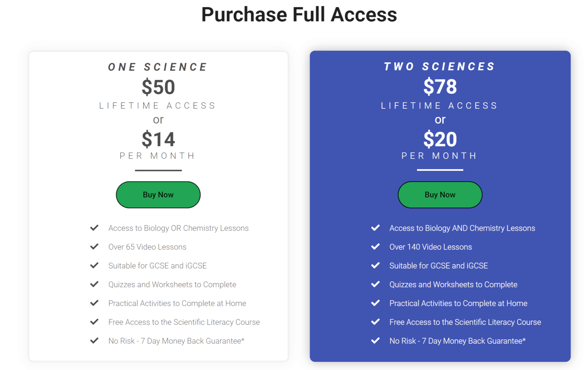
Task: Click the TWO SCIENCES plan title
Action: pyautogui.click(x=440, y=67)
